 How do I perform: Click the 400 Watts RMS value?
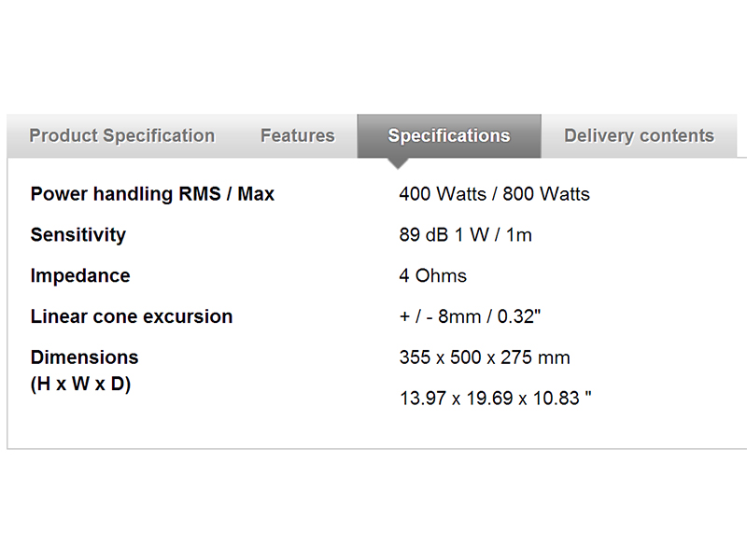click(442, 194)
